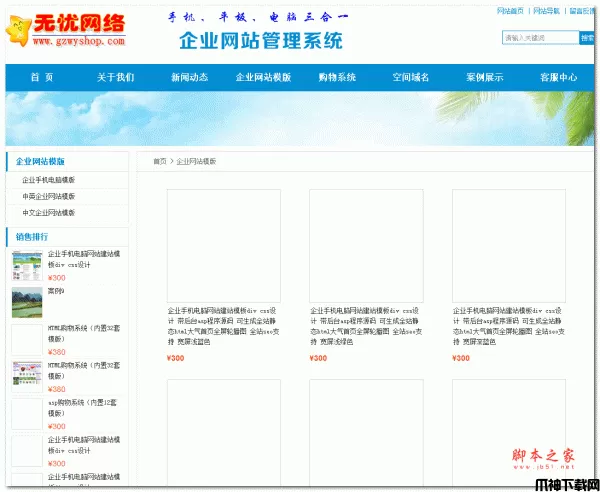Select 购物系统 in the navigation bar
Viewport: 600px width, 492px height.
point(337,78)
